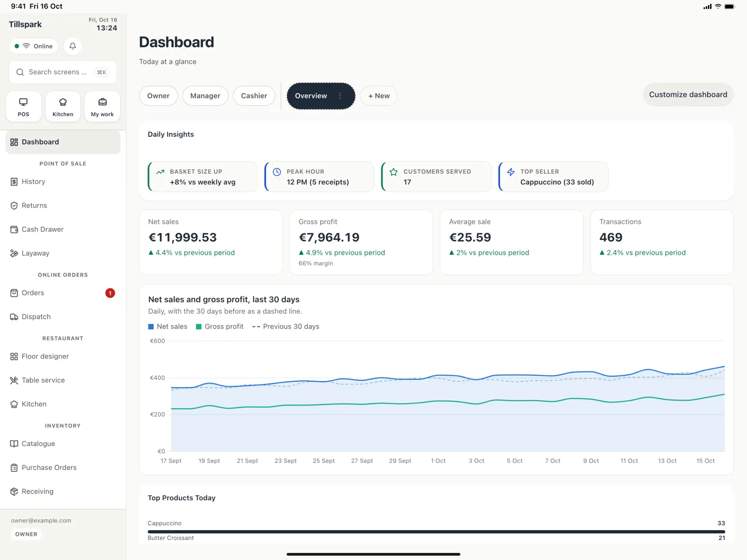The height and width of the screenshot is (560, 747).
Task: Open the My work shortcut
Action: click(x=102, y=107)
